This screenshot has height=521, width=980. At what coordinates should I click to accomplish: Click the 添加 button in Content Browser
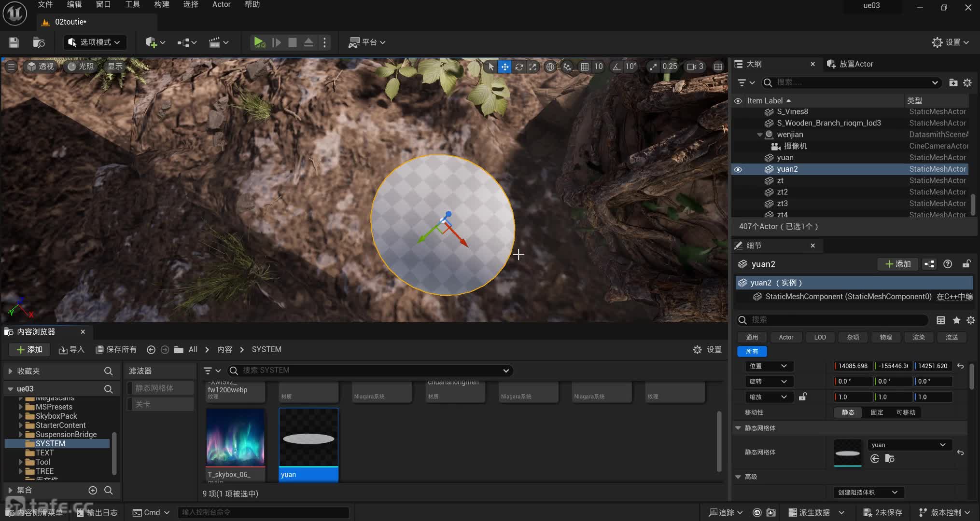(x=29, y=349)
